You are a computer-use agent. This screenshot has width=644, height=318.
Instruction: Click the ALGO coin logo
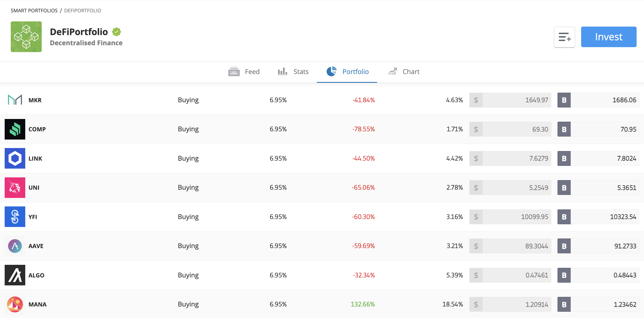tap(15, 275)
